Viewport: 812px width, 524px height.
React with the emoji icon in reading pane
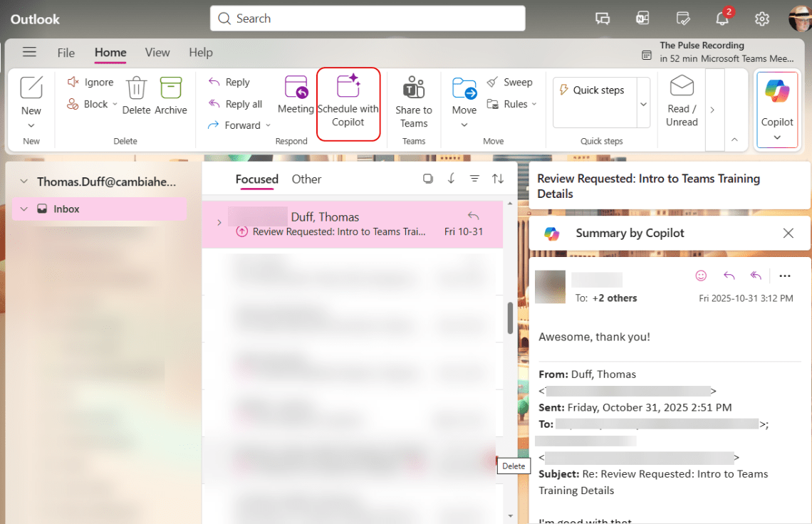pyautogui.click(x=701, y=276)
